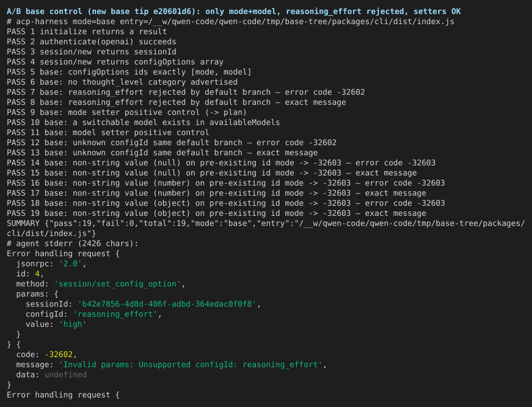The image size is (532, 407).
Task: Click the configId 'reasoning_effort' value
Action: 115,314
